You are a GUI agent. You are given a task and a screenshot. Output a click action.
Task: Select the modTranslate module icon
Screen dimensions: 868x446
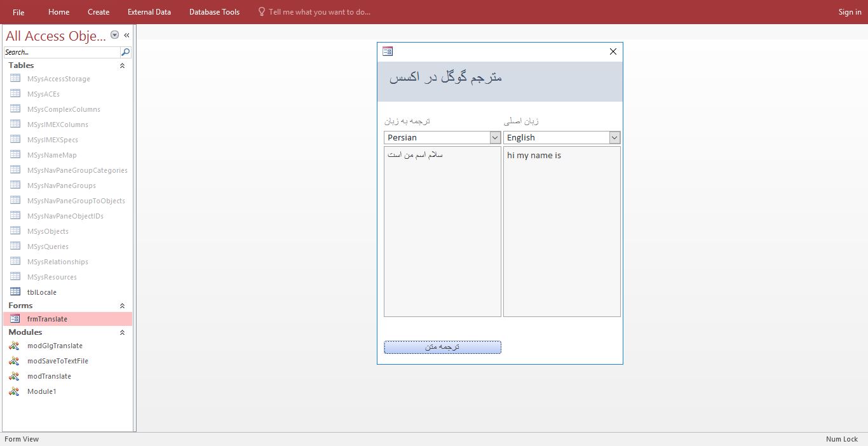pyautogui.click(x=14, y=376)
